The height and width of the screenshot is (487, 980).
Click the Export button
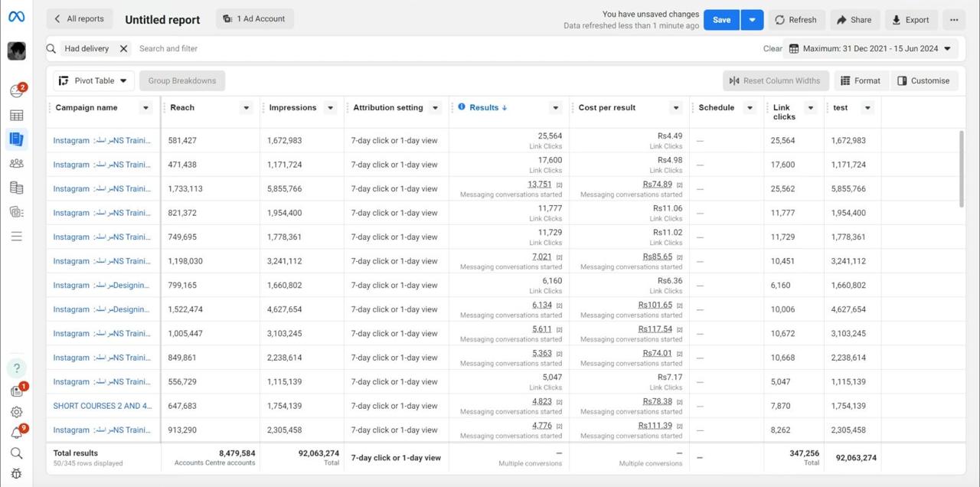pyautogui.click(x=910, y=20)
